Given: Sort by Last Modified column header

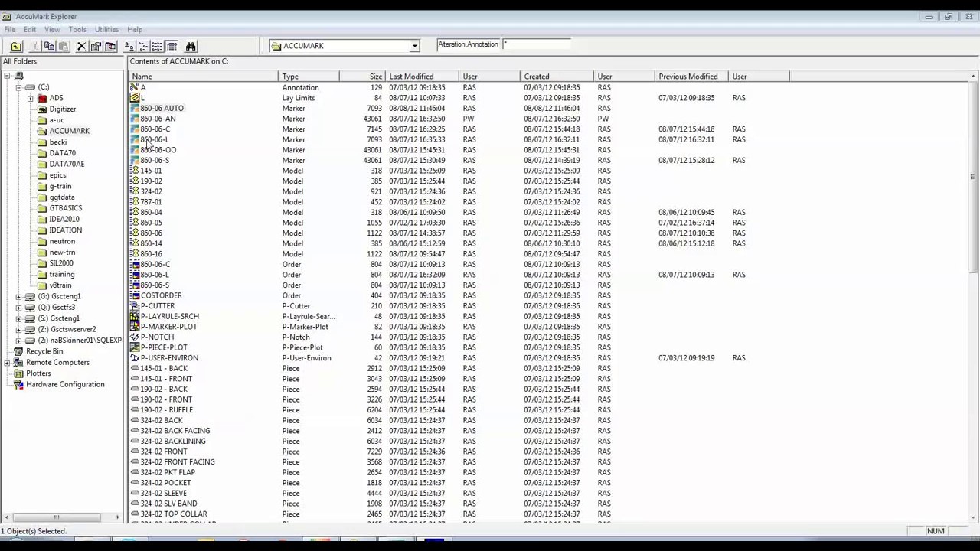Looking at the screenshot, I should pyautogui.click(x=422, y=77).
